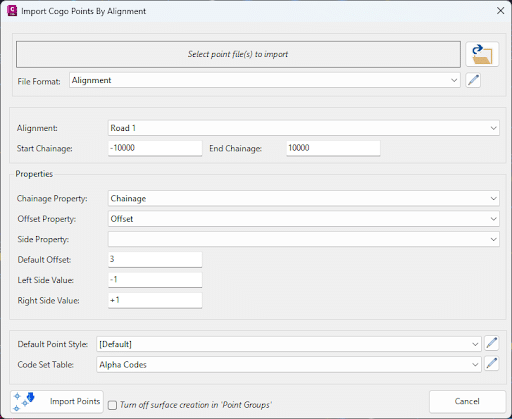
Task: Toggle 'Turn off surface creation in Point Groups'
Action: [x=113, y=405]
